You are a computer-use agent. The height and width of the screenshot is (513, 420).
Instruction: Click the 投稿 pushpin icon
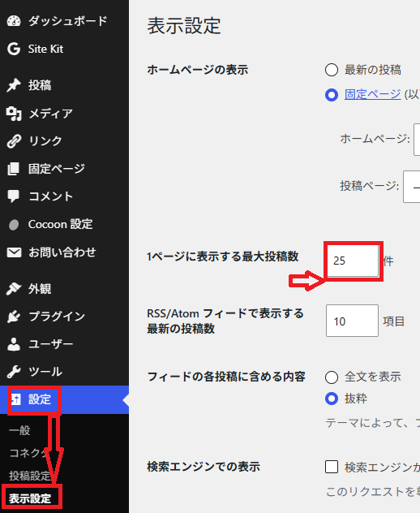click(14, 85)
